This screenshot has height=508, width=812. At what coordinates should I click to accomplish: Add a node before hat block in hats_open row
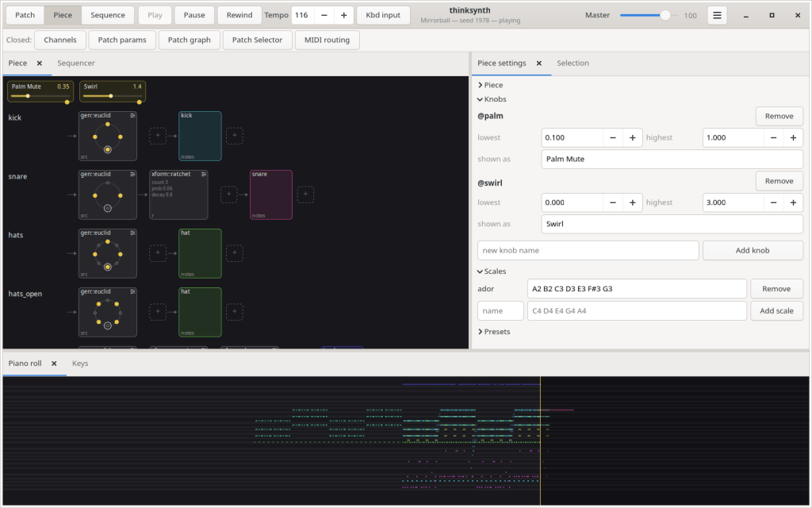pyautogui.click(x=158, y=311)
